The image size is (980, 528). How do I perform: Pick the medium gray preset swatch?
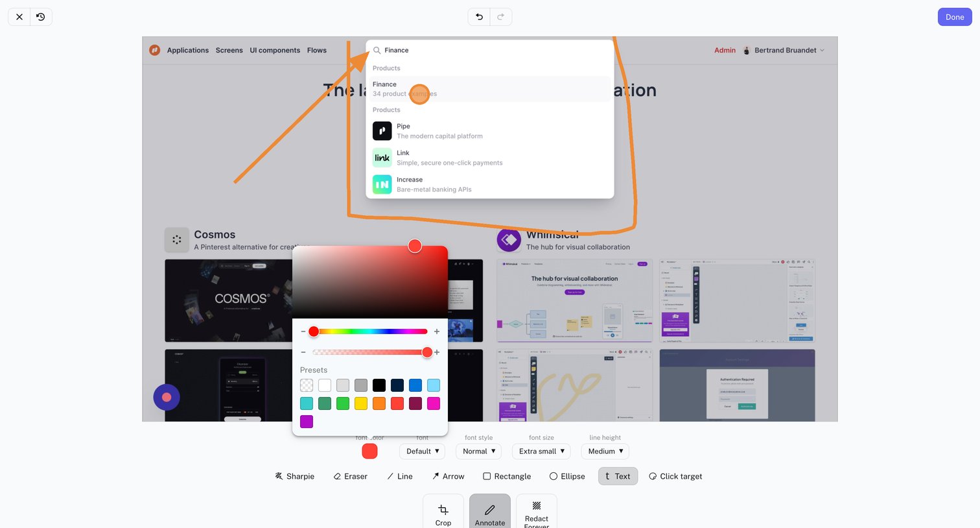click(x=361, y=385)
